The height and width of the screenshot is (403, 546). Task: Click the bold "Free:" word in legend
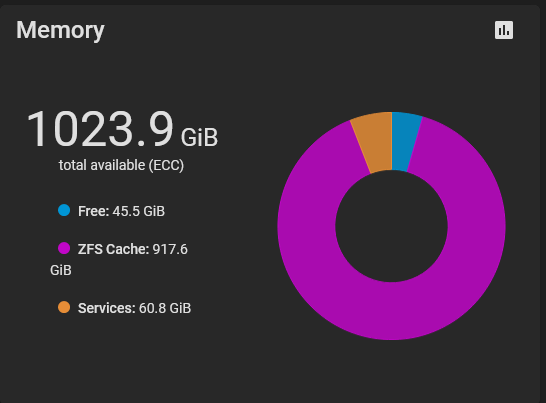(94, 211)
